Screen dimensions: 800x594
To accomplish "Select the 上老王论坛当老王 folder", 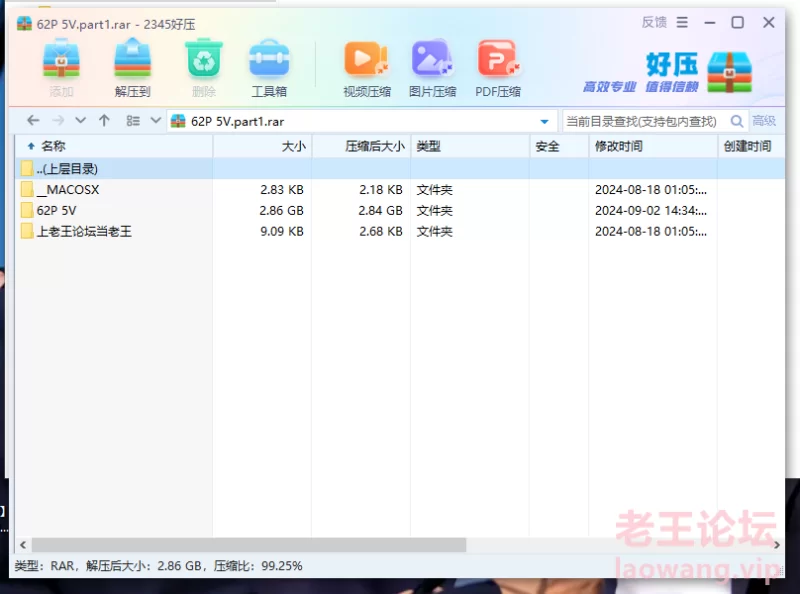I will click(x=400, y=231).
